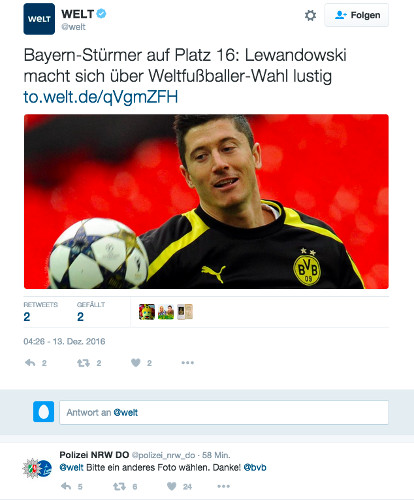The image size is (414, 500).
Task: Click the Folgen follow button
Action: [x=357, y=15]
